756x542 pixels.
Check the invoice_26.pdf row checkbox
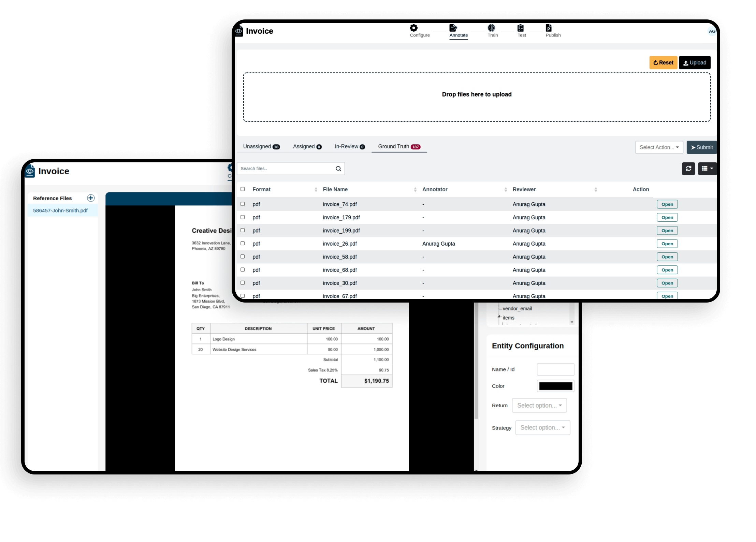tap(243, 243)
